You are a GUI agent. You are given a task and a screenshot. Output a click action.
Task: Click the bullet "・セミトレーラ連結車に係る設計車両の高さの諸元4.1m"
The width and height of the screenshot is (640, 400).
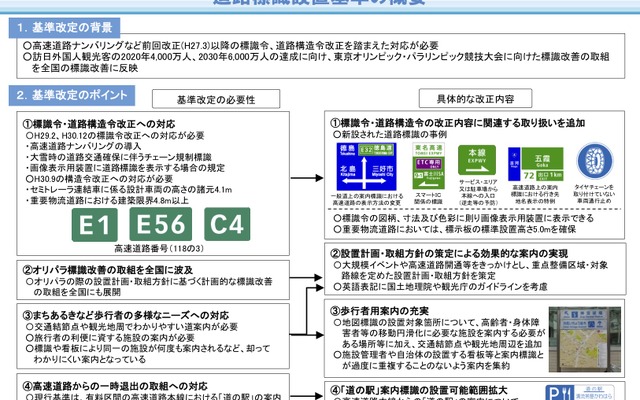pyautogui.click(x=129, y=189)
